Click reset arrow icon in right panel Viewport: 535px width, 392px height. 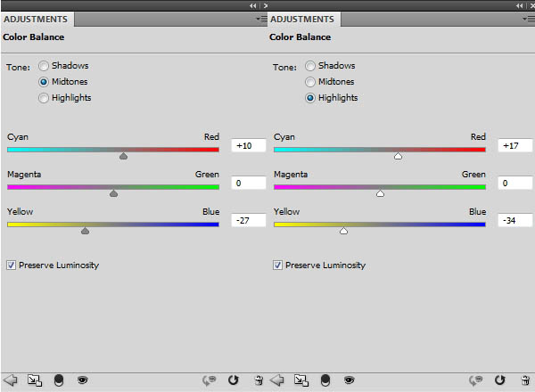click(x=500, y=380)
